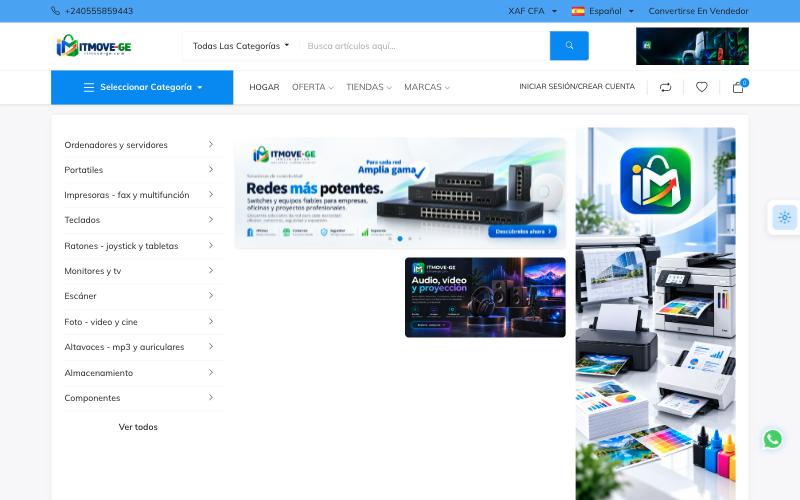Open the Almacenamiento category

[x=98, y=373]
